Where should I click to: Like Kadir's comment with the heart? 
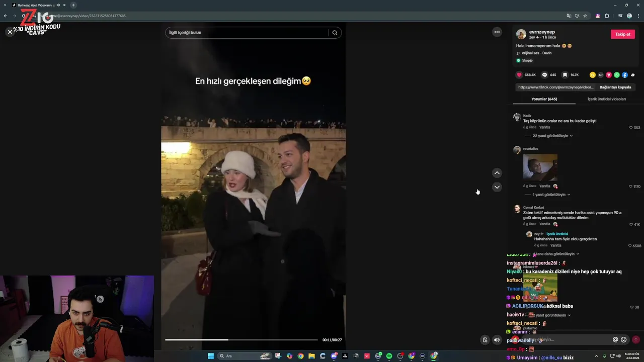[631, 128]
